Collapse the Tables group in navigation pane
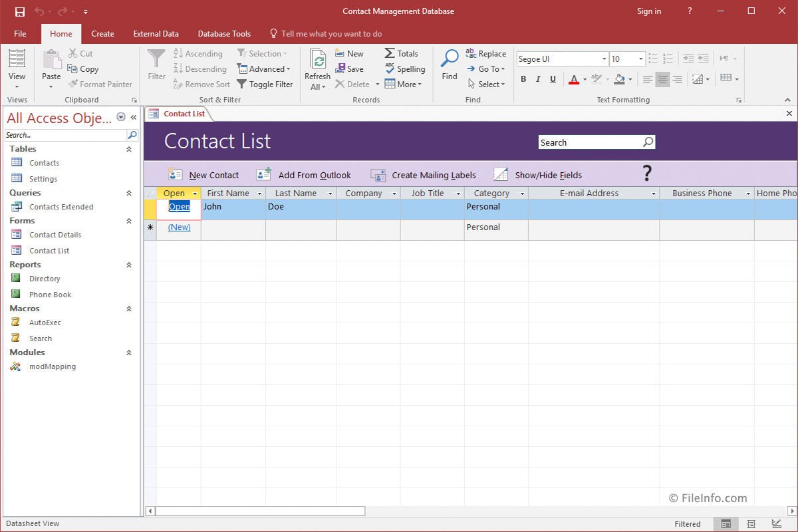 (x=128, y=148)
